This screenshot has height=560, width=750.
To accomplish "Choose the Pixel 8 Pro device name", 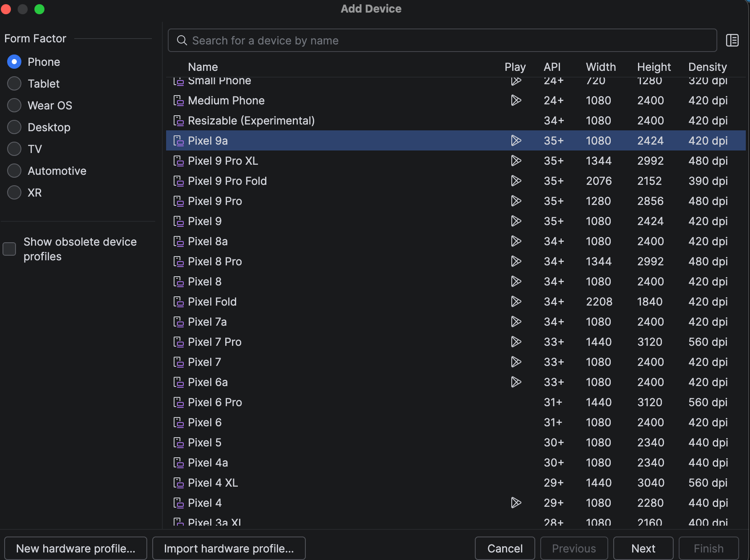I will pos(215,262).
